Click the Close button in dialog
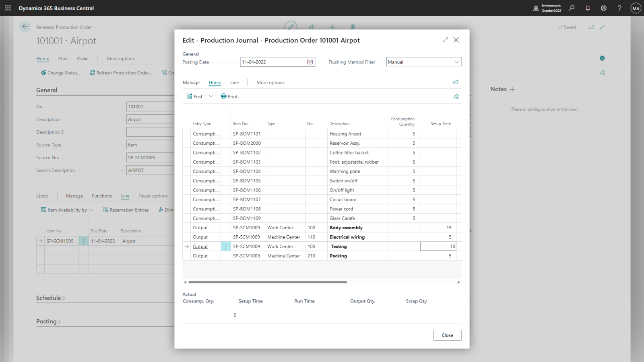 [x=447, y=335]
